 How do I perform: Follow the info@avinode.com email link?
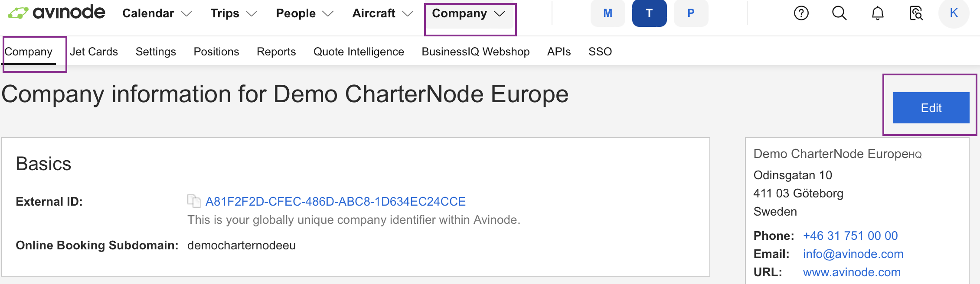coord(853,254)
